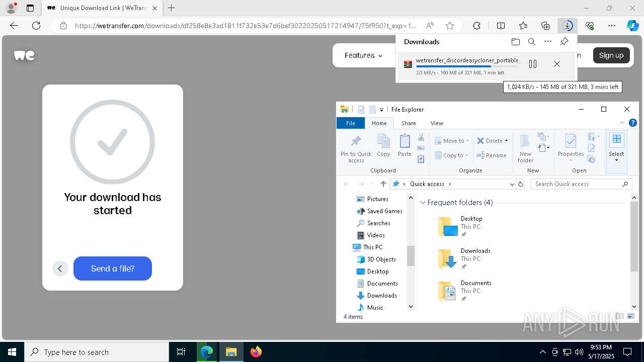Click the WeTransfer logo
Image resolution: width=644 pixels, height=362 pixels.
pos(24,55)
